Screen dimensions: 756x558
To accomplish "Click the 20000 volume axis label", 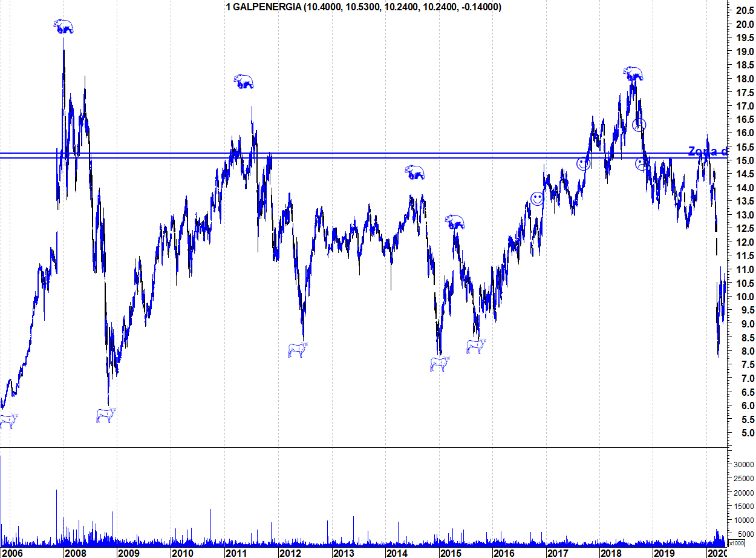I will coord(744,493).
